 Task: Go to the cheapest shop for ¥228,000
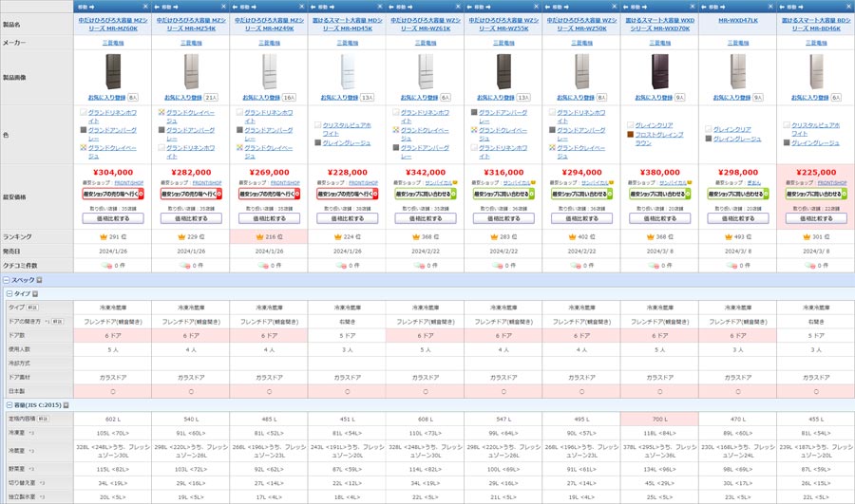pos(348,194)
